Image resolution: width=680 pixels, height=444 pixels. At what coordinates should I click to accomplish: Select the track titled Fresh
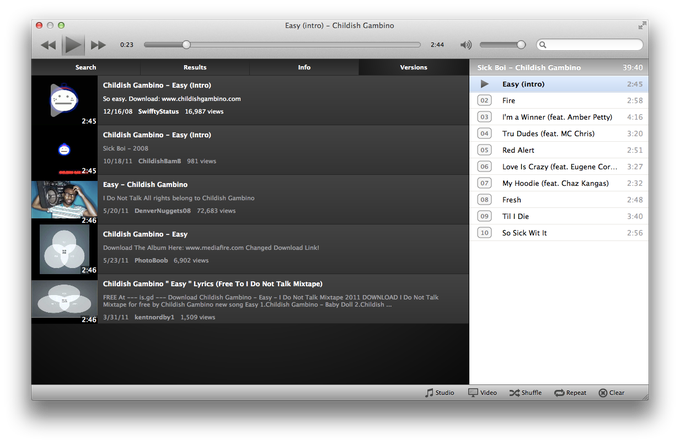coord(559,199)
